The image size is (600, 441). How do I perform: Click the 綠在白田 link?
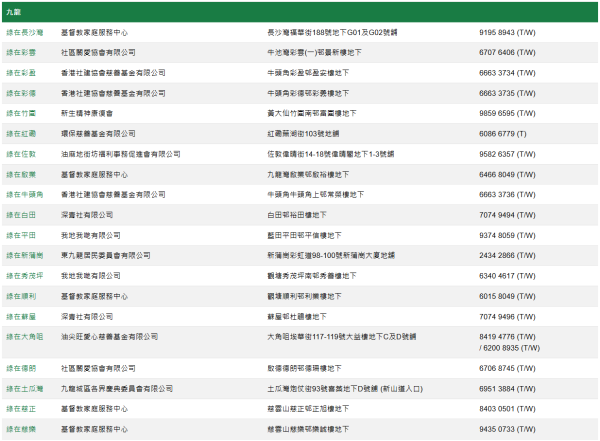[x=20, y=214]
